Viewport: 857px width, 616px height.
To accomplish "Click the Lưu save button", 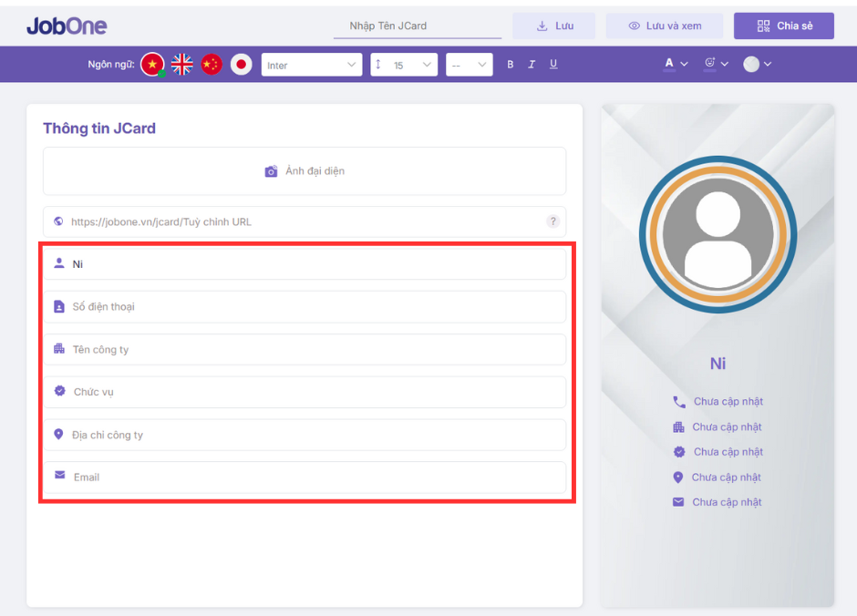I will tap(553, 26).
